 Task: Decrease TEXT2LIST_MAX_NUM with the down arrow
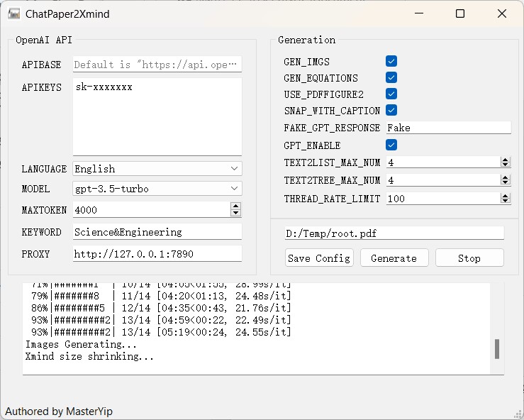pos(505,165)
